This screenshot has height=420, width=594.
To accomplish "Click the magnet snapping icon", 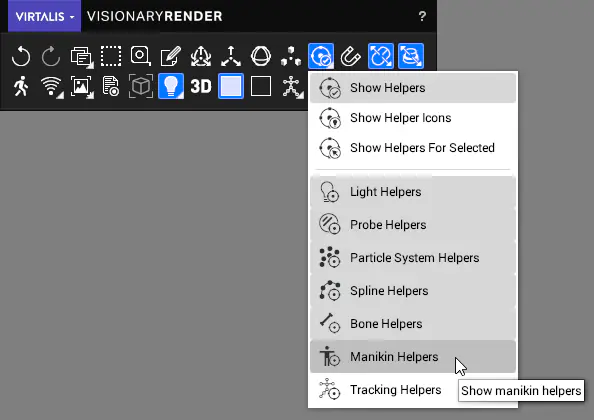I will 350,56.
